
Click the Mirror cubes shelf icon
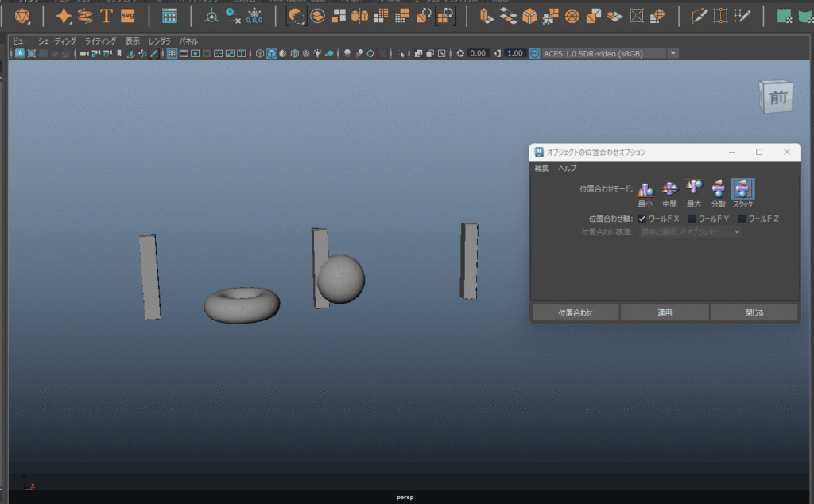(360, 16)
